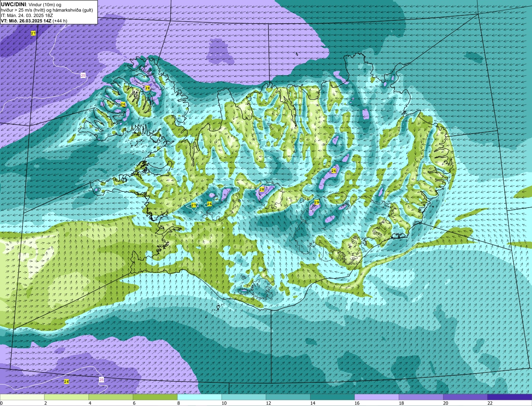Click the 'IT: Mán. 24. 03. 2025 18Z' line
This screenshot has width=532, height=406.
pyautogui.click(x=28, y=15)
